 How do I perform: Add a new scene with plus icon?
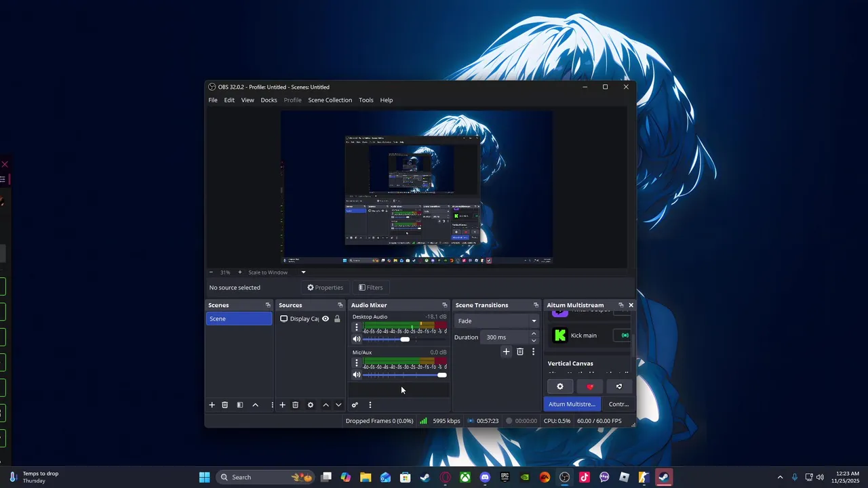pyautogui.click(x=212, y=405)
